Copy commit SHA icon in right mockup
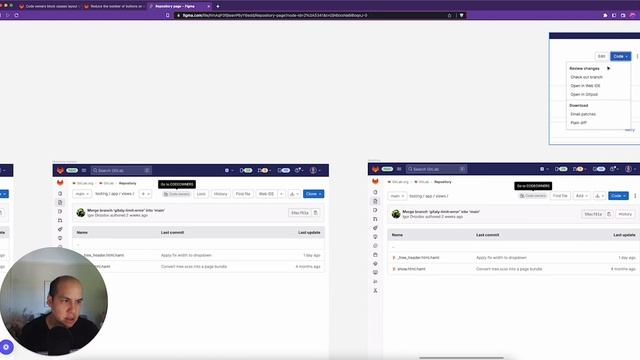The height and width of the screenshot is (360, 640). click(x=609, y=214)
